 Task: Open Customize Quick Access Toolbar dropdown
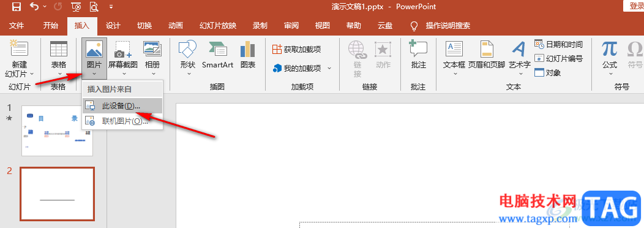point(111,7)
